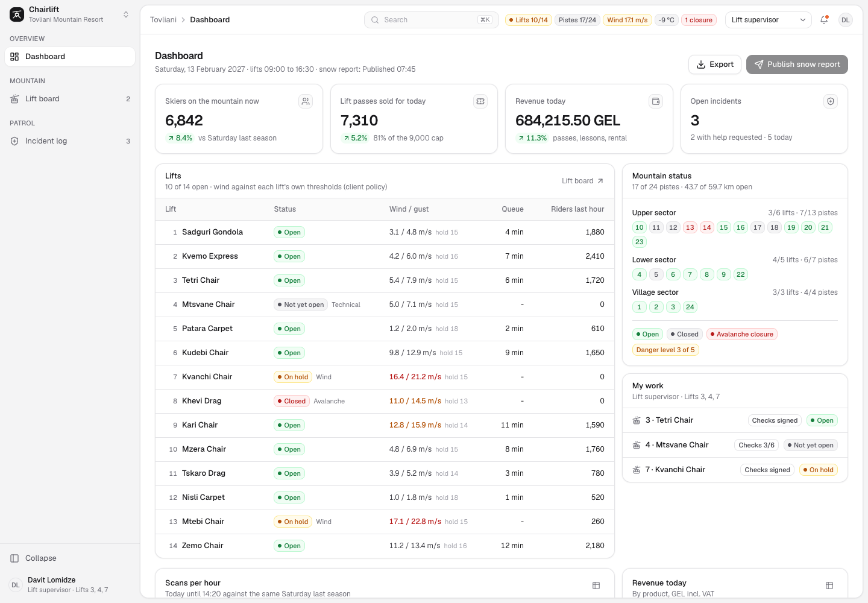
Task: Click the lift pass ticket icon
Action: (480, 101)
